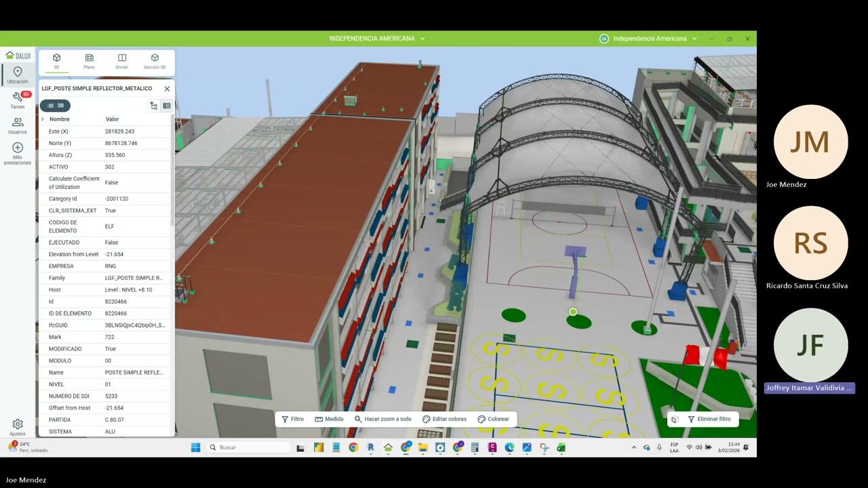Switch to the 3D view tab
Viewport: 868px width, 488px height.
pos(56,62)
